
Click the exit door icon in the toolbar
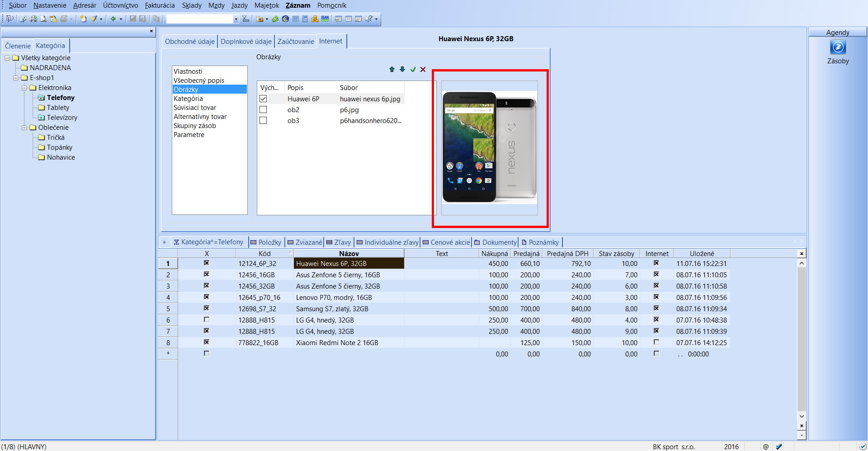click(9, 19)
